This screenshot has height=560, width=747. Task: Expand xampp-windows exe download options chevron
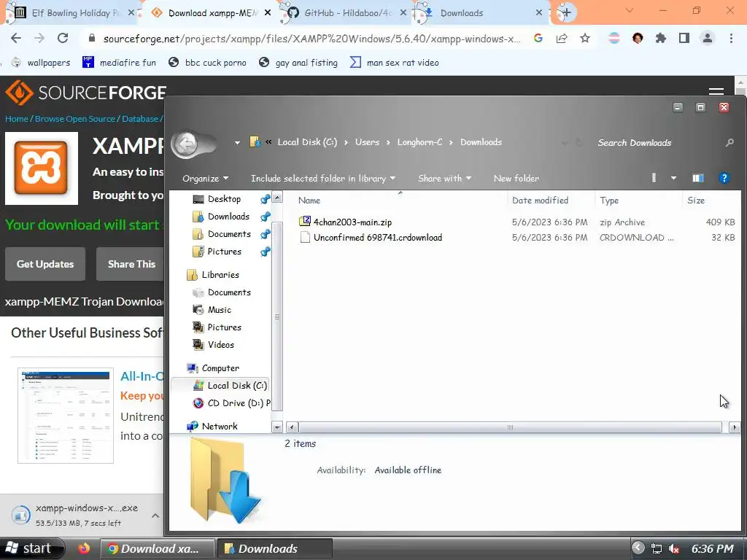click(x=155, y=516)
